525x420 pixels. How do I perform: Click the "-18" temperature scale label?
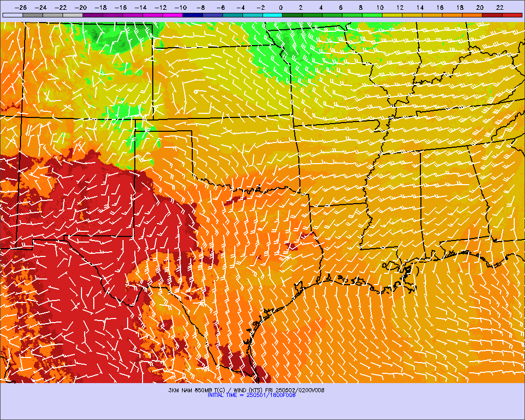point(101,8)
